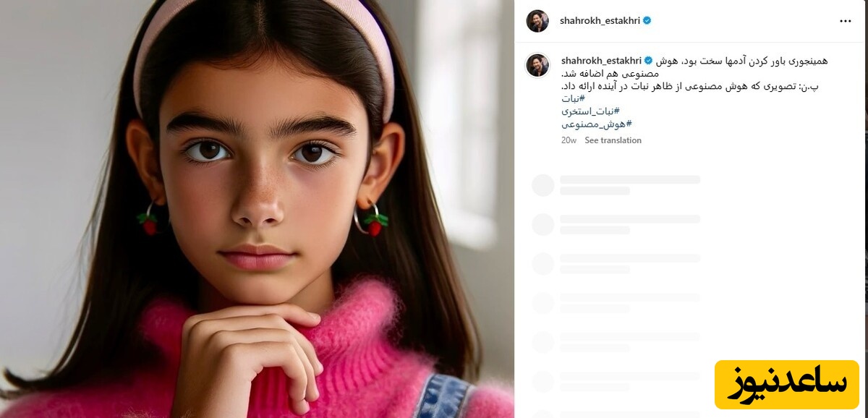The width and height of the screenshot is (868, 418).
Task: Click the posted photo of the girl
Action: 257,209
